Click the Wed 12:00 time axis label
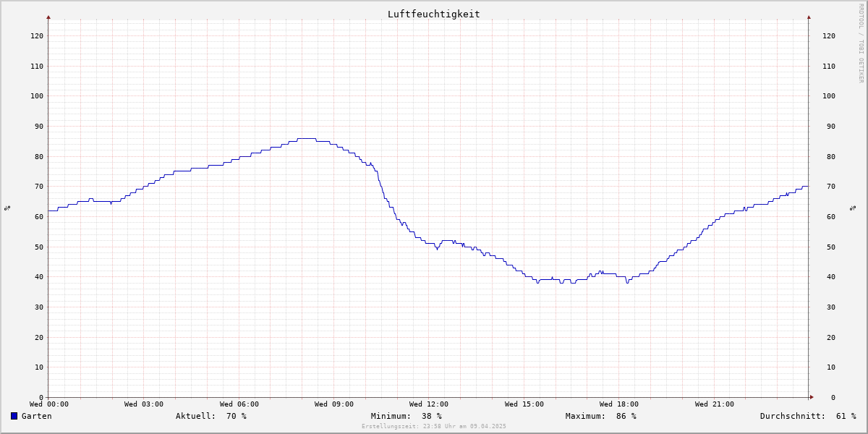This screenshot has height=434, width=868. [x=429, y=404]
